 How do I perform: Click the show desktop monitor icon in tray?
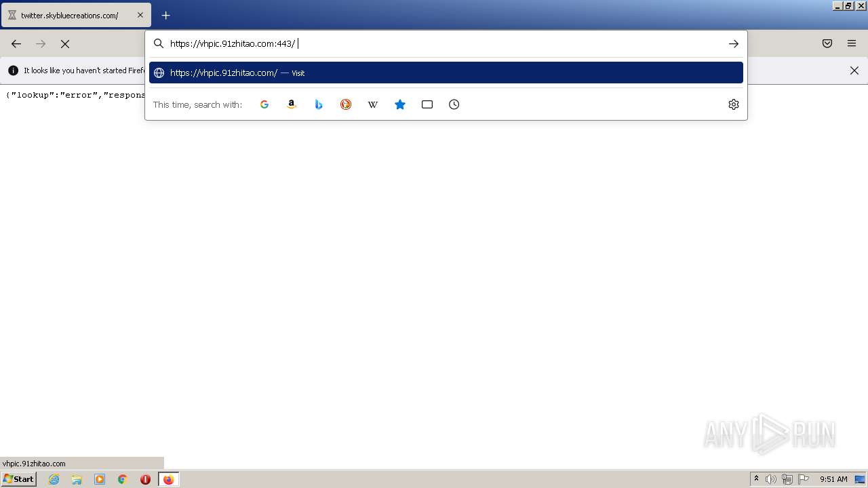point(860,479)
